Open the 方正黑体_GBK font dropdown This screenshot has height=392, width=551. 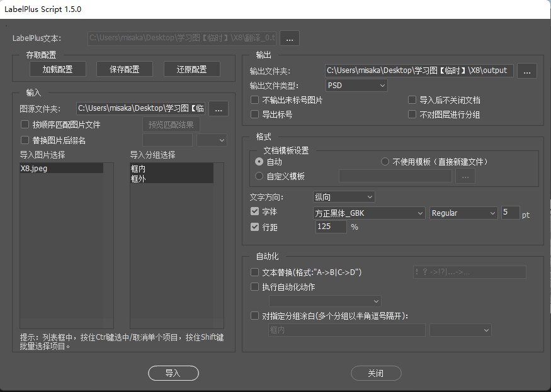[369, 213]
